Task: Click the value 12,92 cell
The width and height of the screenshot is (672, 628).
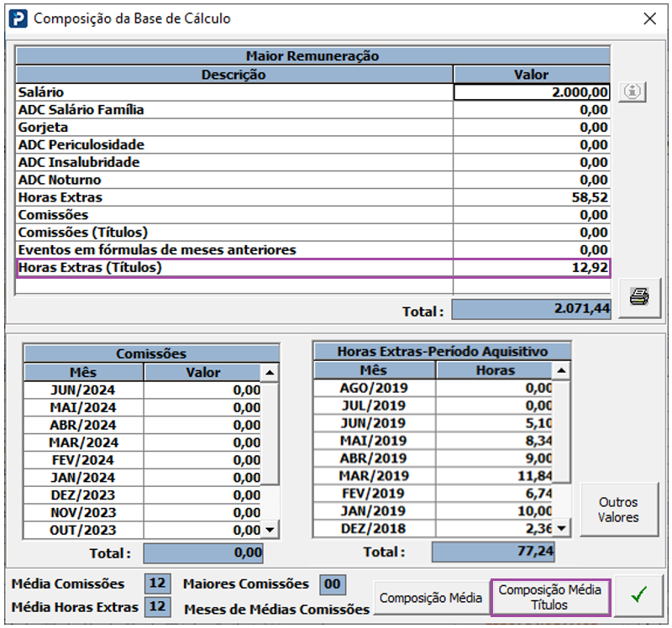Action: pos(532,268)
